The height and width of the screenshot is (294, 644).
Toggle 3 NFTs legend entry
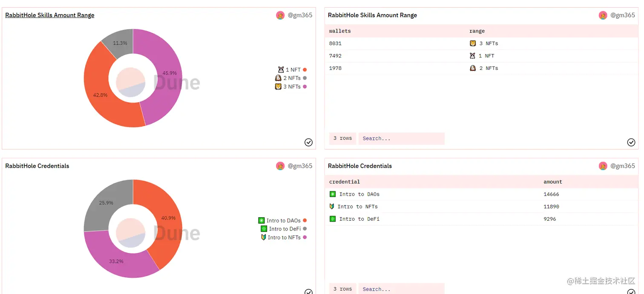pos(291,86)
